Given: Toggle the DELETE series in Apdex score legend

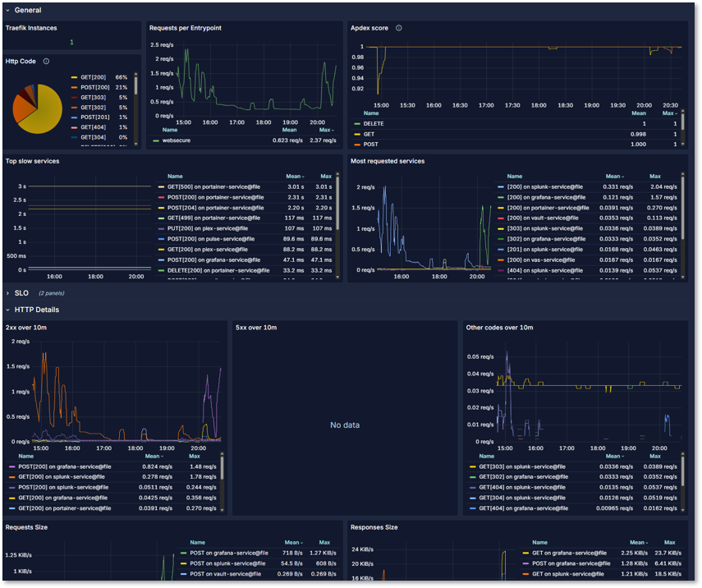Looking at the screenshot, I should (376, 123).
